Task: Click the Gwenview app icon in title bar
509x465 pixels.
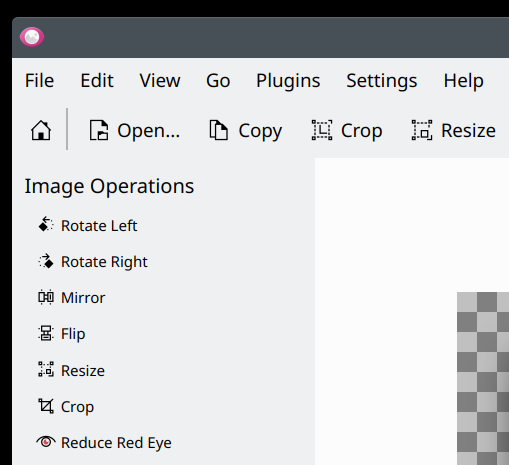Action: click(32, 37)
